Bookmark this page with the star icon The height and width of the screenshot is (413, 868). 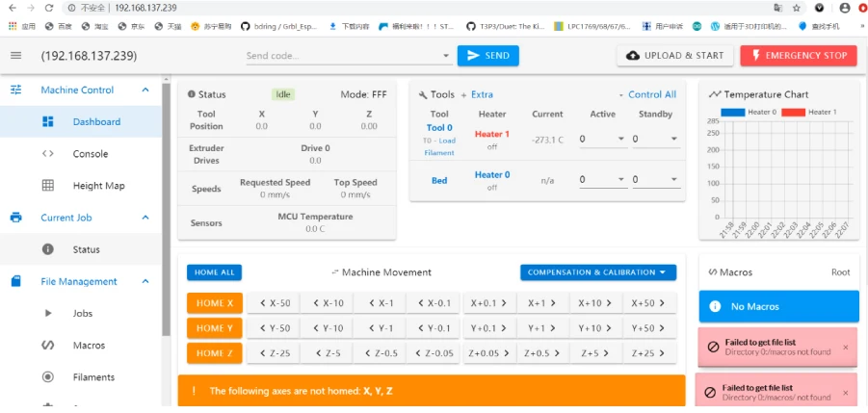(796, 8)
